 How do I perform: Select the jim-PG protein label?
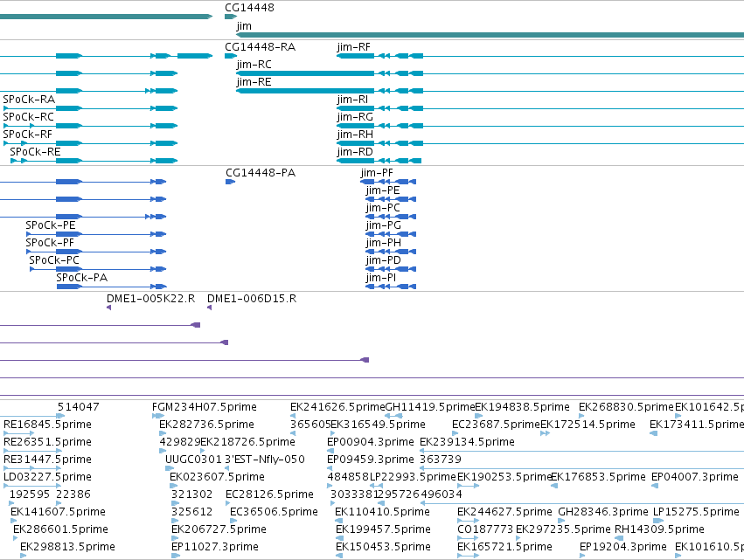pos(384,225)
